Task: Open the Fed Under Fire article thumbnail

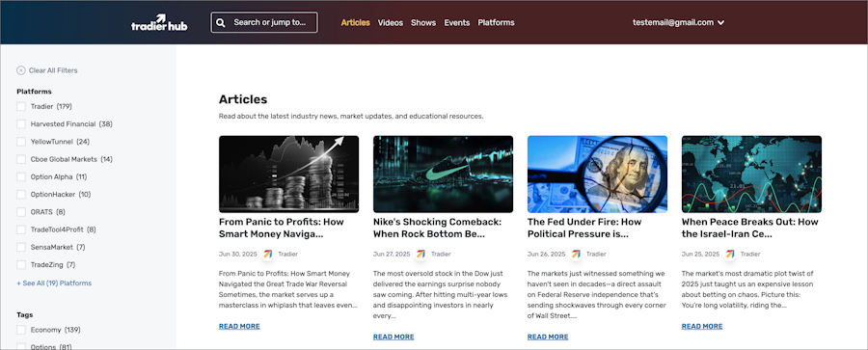Action: (597, 174)
